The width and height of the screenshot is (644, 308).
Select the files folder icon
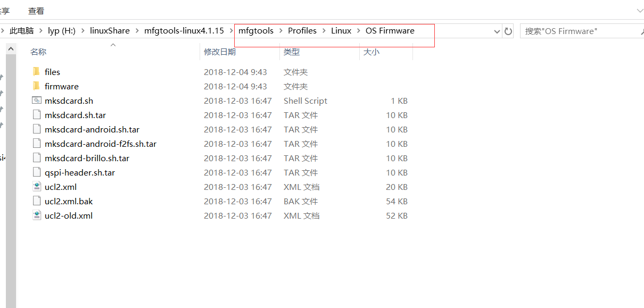click(x=36, y=72)
